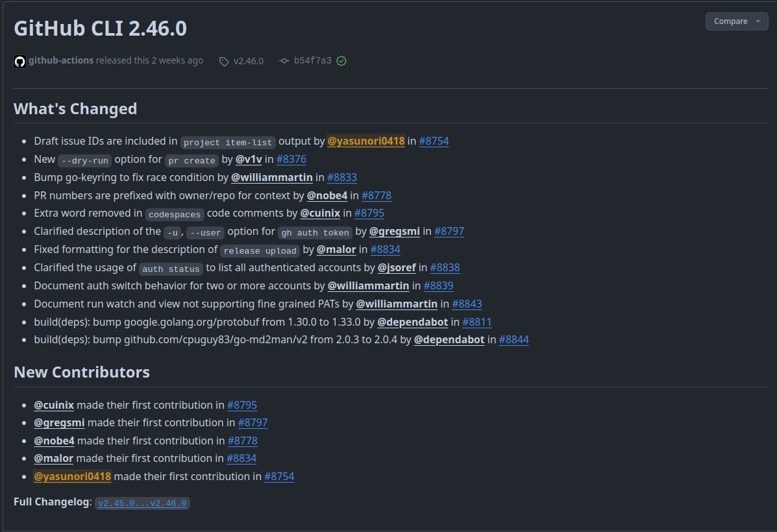Open pull request #8838
The width and height of the screenshot is (777, 532).
445,267
